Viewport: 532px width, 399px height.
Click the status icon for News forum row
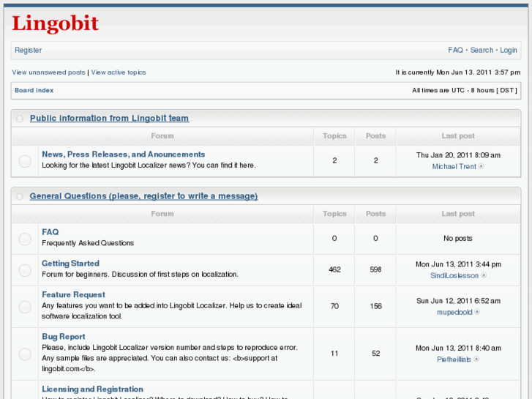click(x=25, y=161)
